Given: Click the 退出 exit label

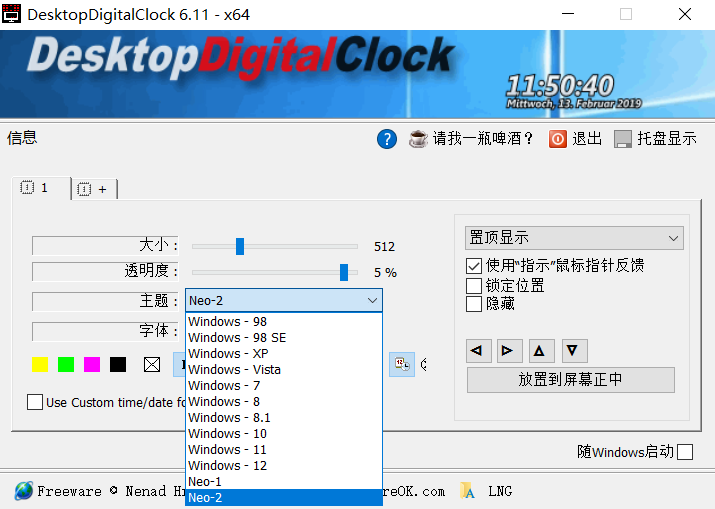Looking at the screenshot, I should [x=587, y=139].
